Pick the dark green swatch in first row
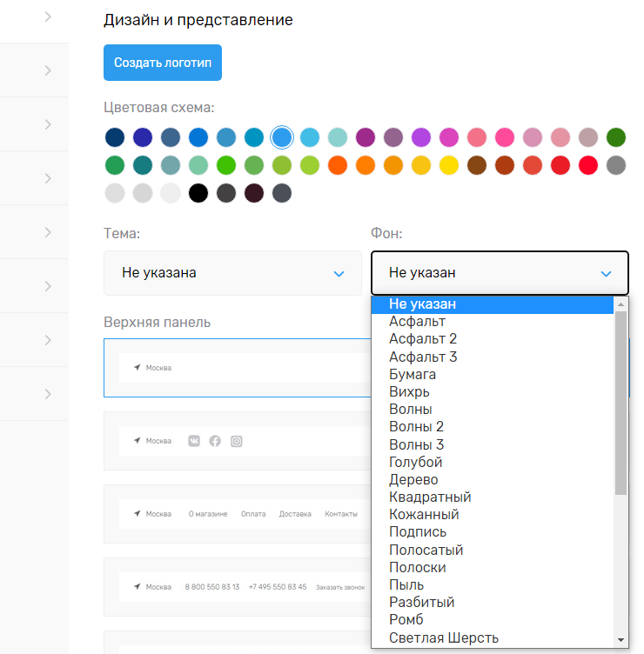Viewport: 644px width, 654px height. (616, 137)
